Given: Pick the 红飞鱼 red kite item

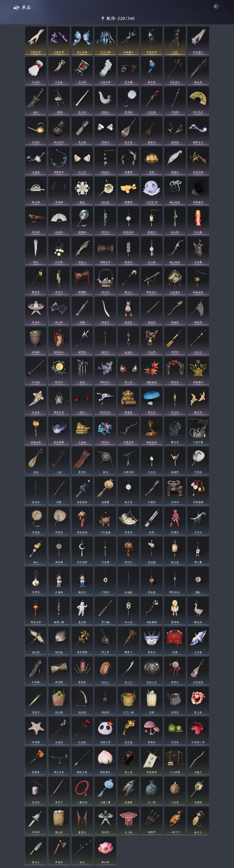Looking at the screenshot, I should click(128, 821).
